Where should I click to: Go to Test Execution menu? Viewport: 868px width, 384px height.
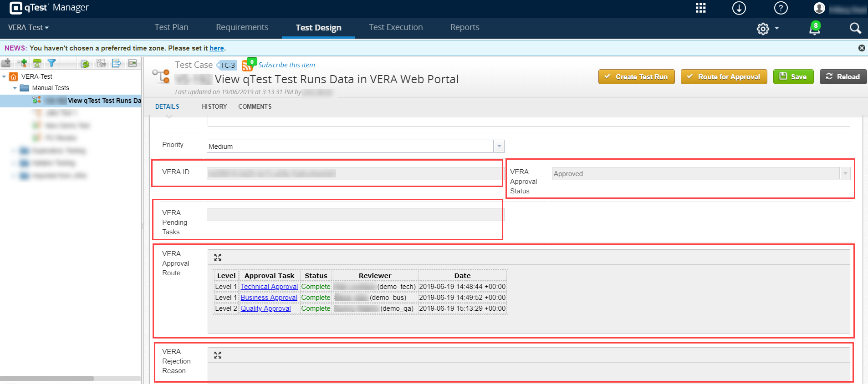[x=395, y=27]
